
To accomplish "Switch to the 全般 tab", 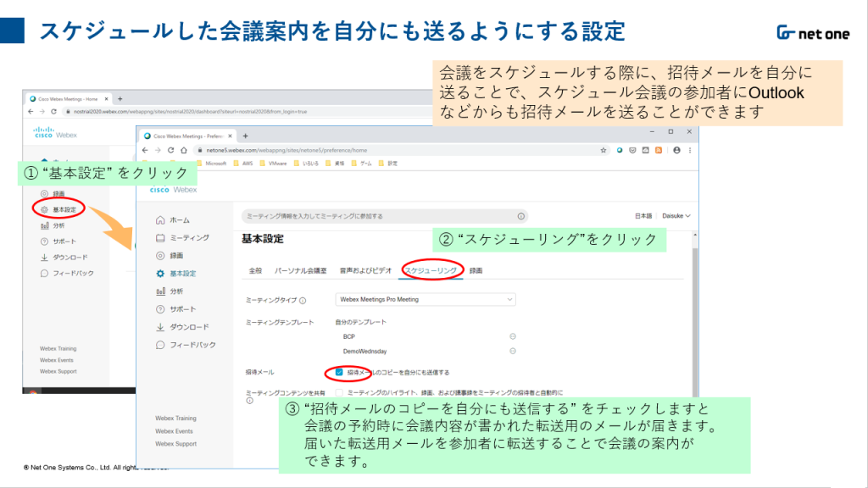I will 255,270.
